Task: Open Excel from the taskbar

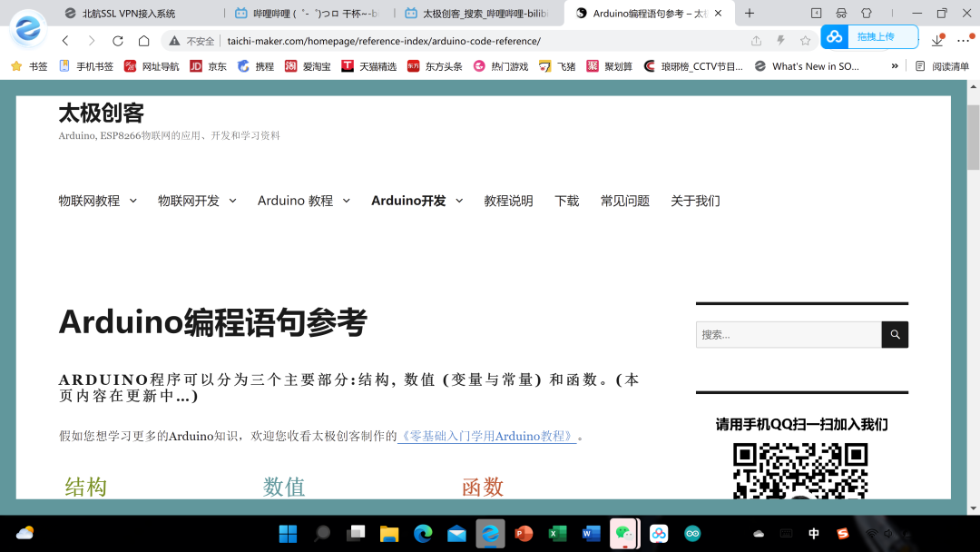Action: click(x=557, y=533)
